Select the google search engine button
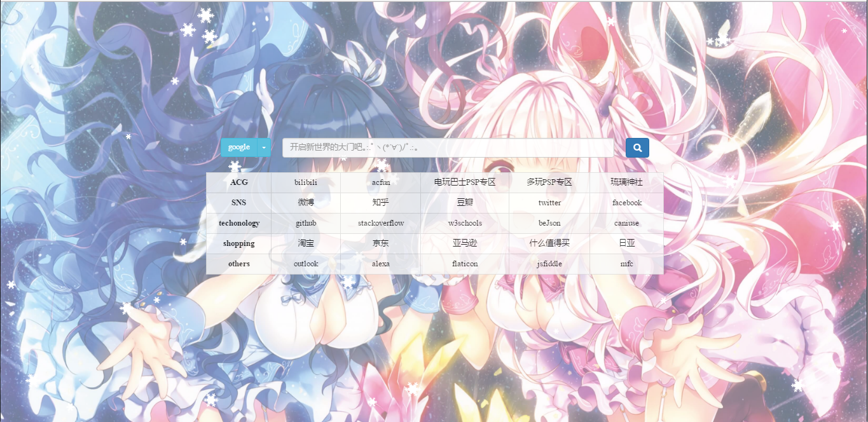This screenshot has height=422, width=868. pyautogui.click(x=238, y=147)
